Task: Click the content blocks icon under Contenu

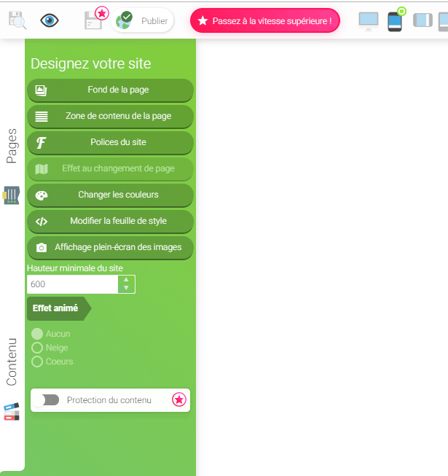Action: [12, 412]
